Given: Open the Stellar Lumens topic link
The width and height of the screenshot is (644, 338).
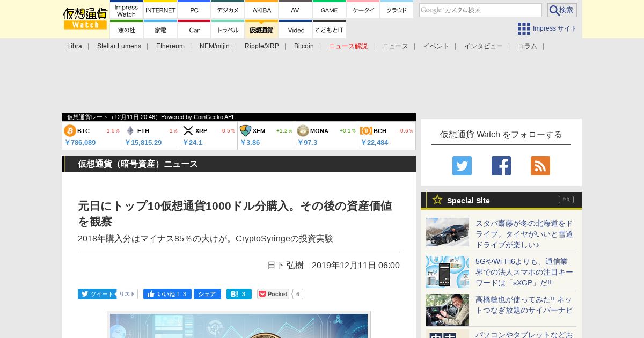Looking at the screenshot, I should pyautogui.click(x=119, y=46).
